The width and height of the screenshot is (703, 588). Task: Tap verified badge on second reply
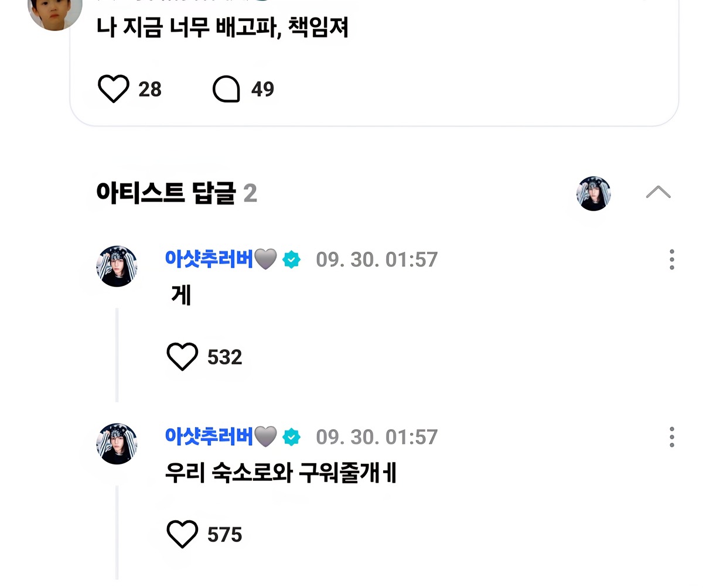coord(291,437)
